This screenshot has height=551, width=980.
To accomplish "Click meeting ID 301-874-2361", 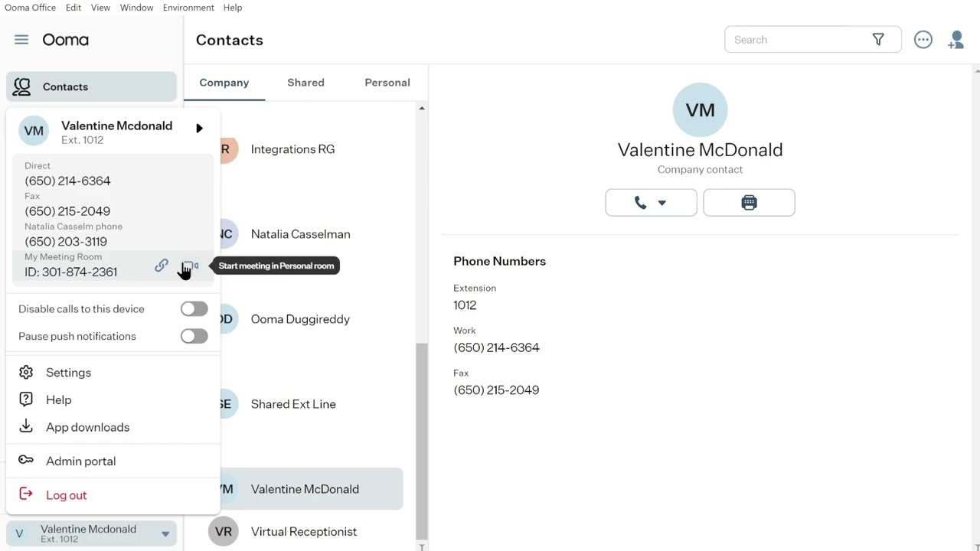I will click(x=70, y=272).
